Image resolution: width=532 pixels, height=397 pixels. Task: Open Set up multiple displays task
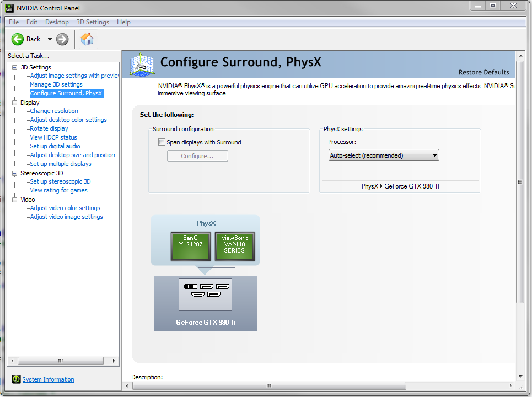point(61,164)
